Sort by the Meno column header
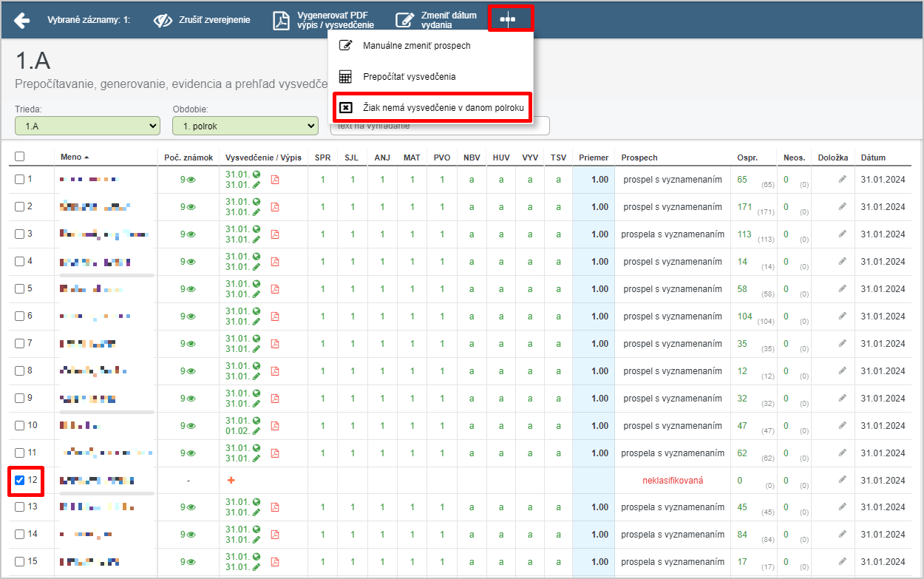This screenshot has height=579, width=924. click(x=75, y=158)
